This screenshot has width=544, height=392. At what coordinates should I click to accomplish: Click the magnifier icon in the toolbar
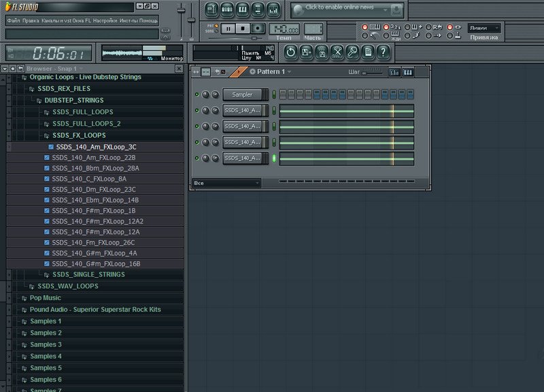coord(352,52)
